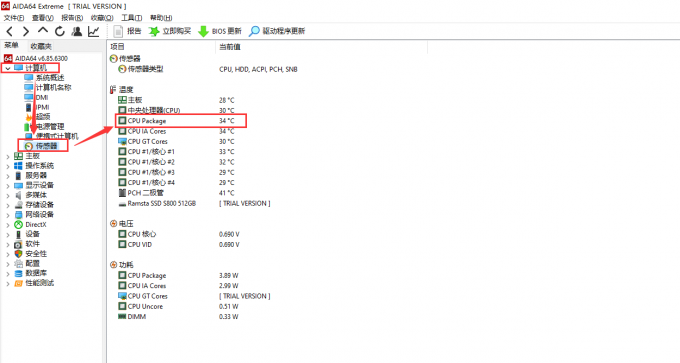
Task: Open the 工具(T) menu
Action: 131,18
